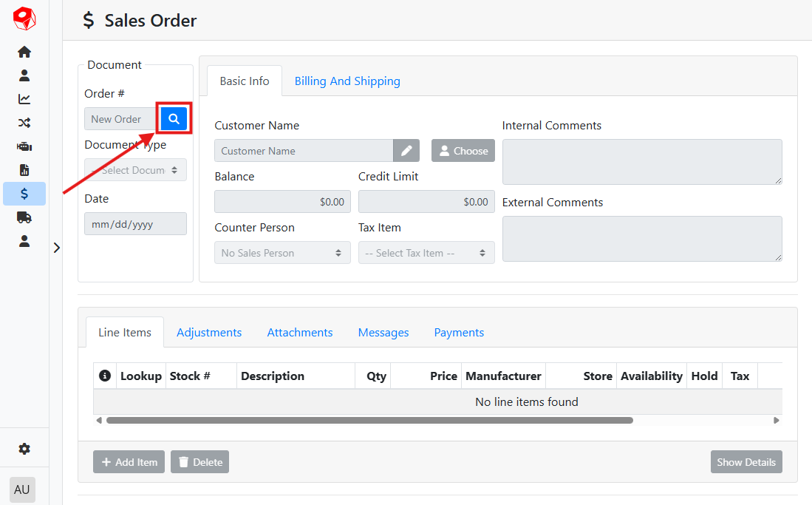
Task: Click the Internal Comments text area
Action: tap(641, 161)
